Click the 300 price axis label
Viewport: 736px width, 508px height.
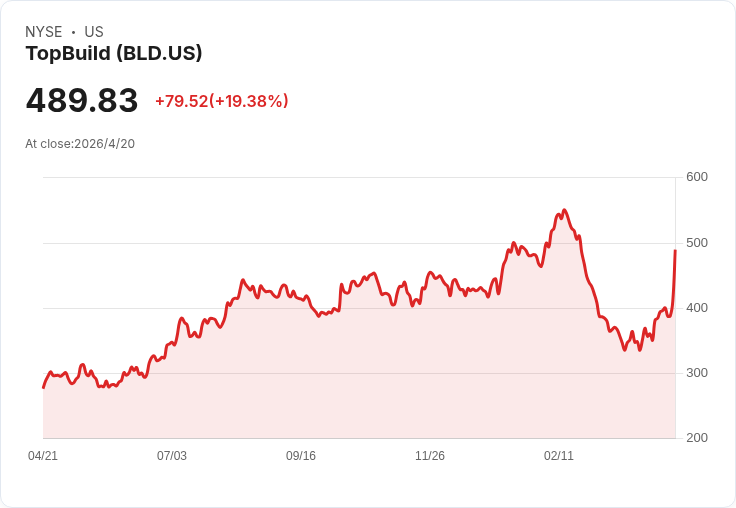pyautogui.click(x=697, y=373)
